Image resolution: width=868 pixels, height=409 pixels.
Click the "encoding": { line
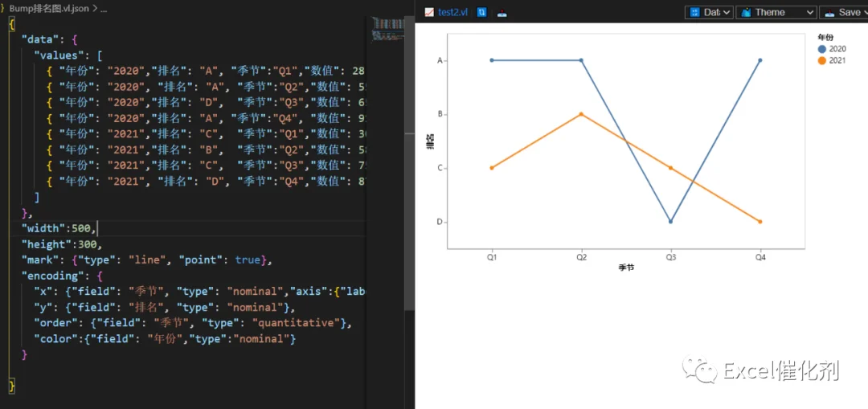click(62, 275)
